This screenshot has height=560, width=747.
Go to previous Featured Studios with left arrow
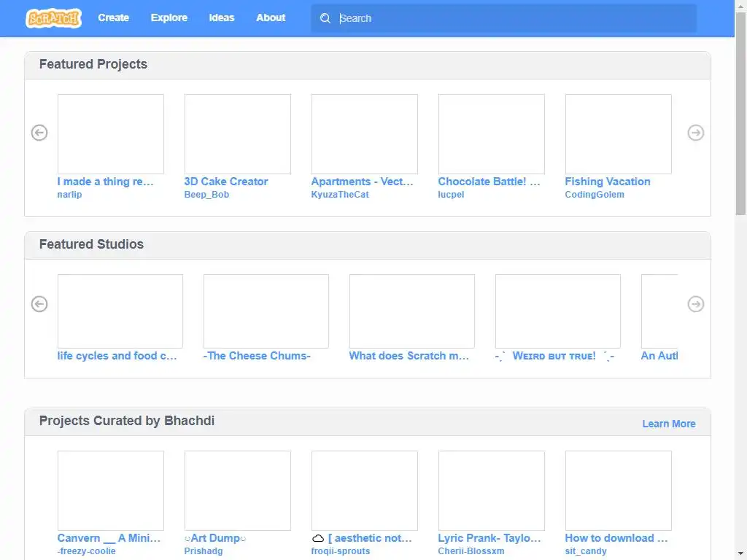click(39, 304)
